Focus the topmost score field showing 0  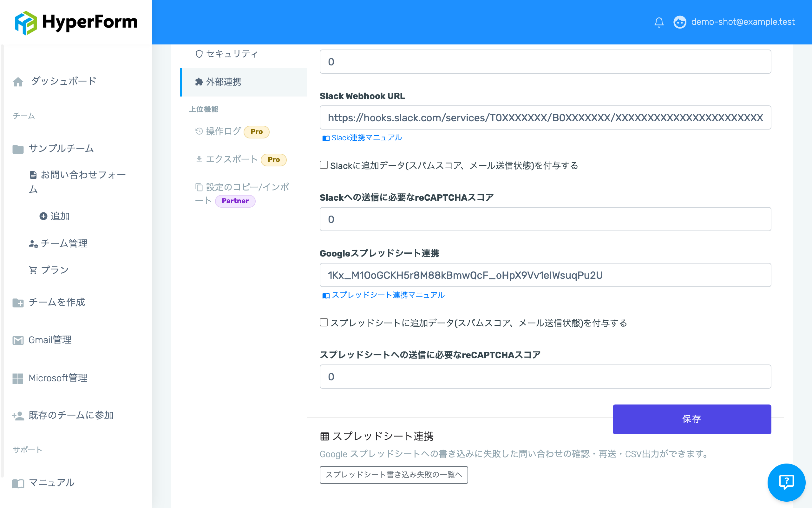545,62
